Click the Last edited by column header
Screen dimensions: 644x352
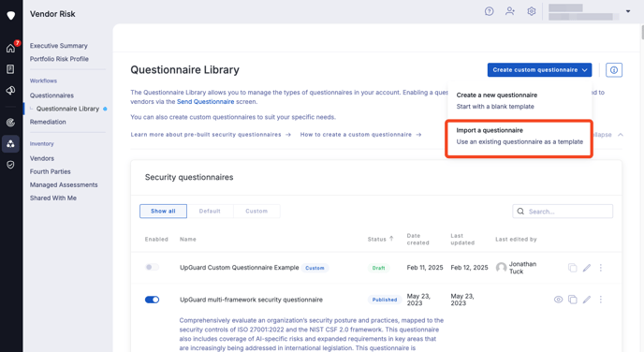(516, 239)
